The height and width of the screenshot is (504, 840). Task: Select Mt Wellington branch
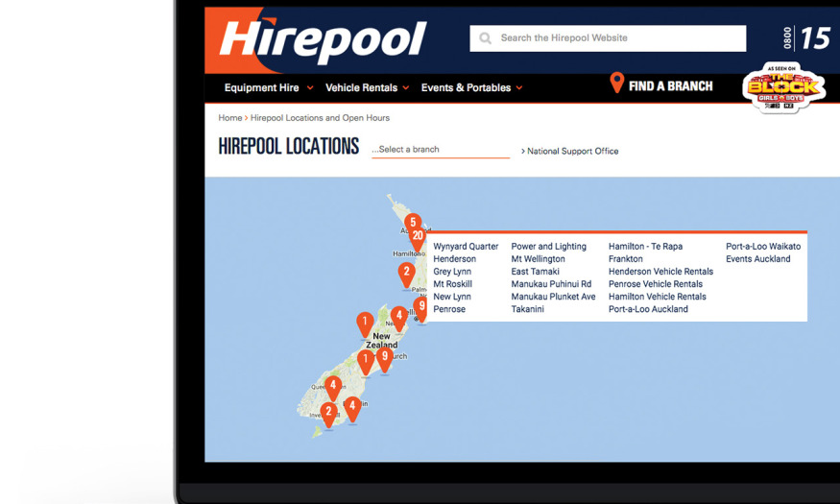538,258
